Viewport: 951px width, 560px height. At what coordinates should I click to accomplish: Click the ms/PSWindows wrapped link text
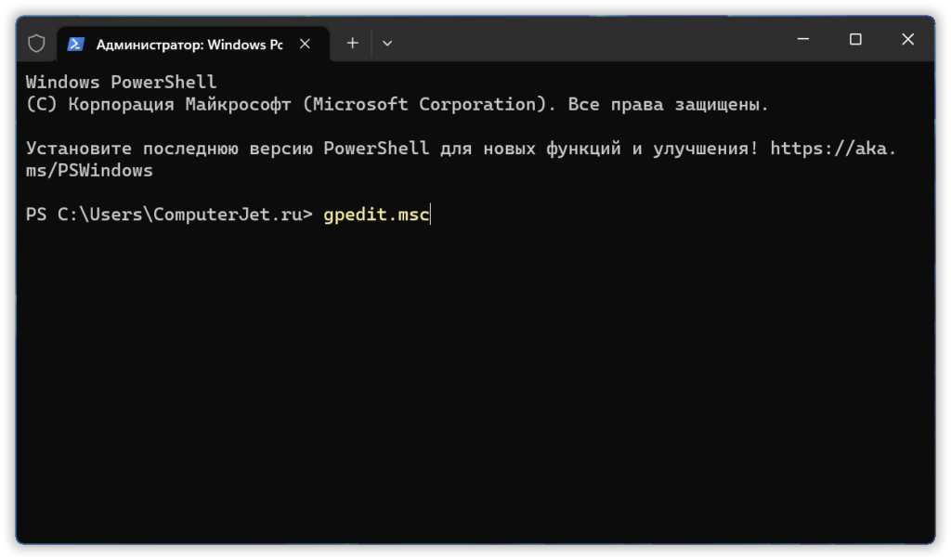(91, 170)
